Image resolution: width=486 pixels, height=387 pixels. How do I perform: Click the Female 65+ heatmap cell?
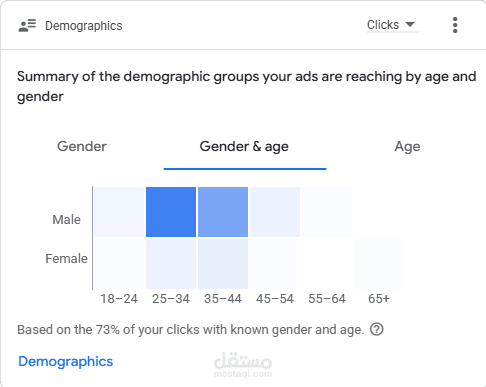(379, 264)
